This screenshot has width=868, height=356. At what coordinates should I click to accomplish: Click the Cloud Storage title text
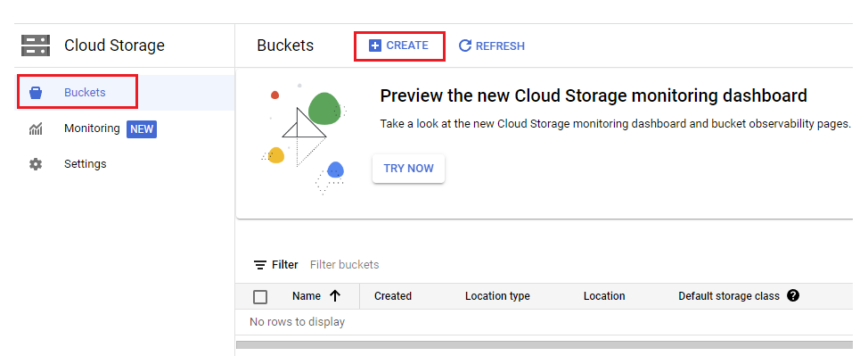[114, 46]
